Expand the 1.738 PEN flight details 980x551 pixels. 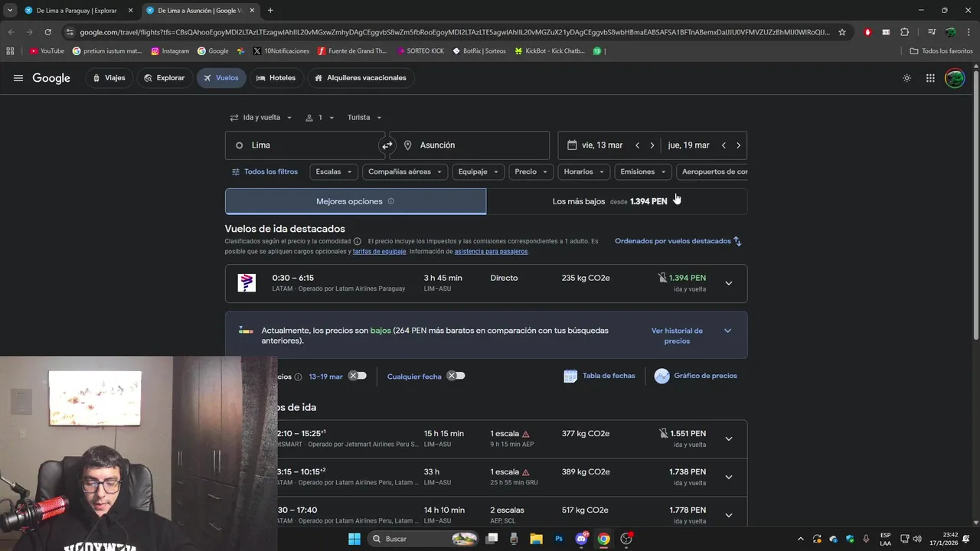(x=729, y=478)
